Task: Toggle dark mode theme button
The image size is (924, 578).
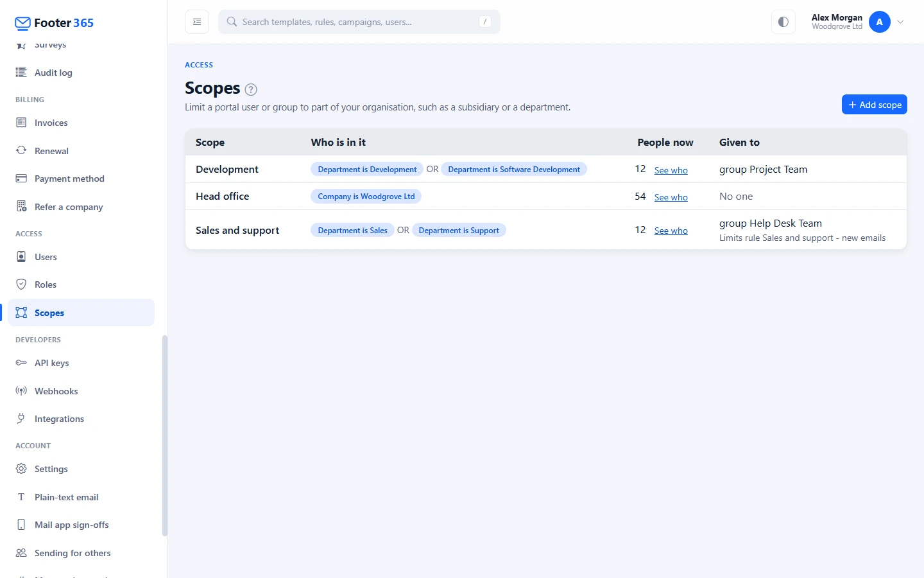Action: pos(783,22)
